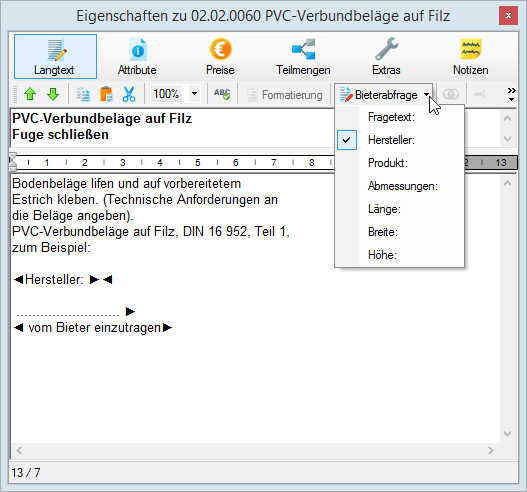Click the 'zum Beispiel:' line
Image resolution: width=527 pixels, height=492 pixels.
[51, 248]
